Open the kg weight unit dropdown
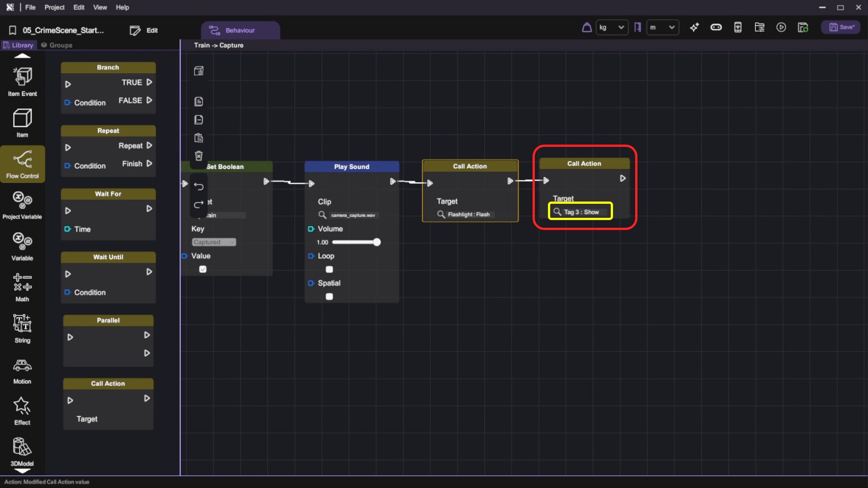This screenshot has height=488, width=868. [x=612, y=28]
